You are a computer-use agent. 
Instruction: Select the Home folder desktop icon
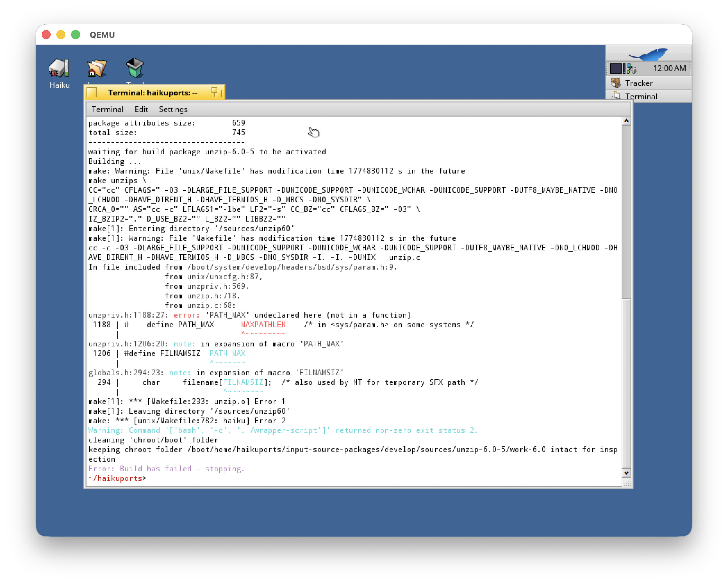click(x=97, y=68)
